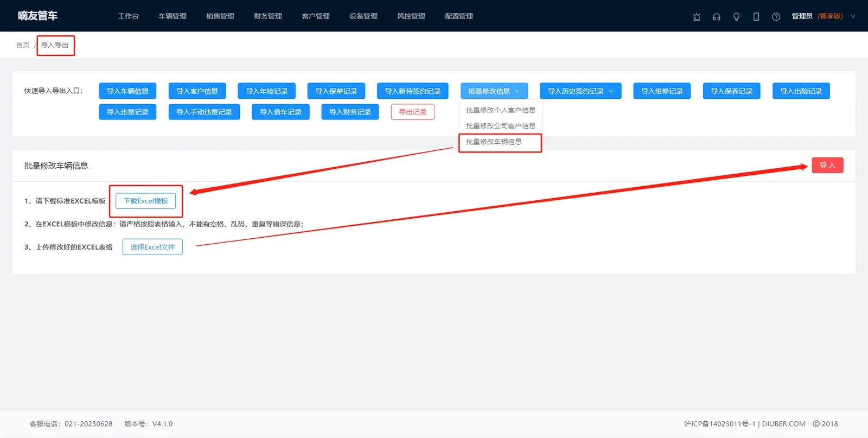Image resolution: width=868 pixels, height=438 pixels.
Task: Select 批量修改公司客户信息 from the dropdown list
Action: (501, 126)
